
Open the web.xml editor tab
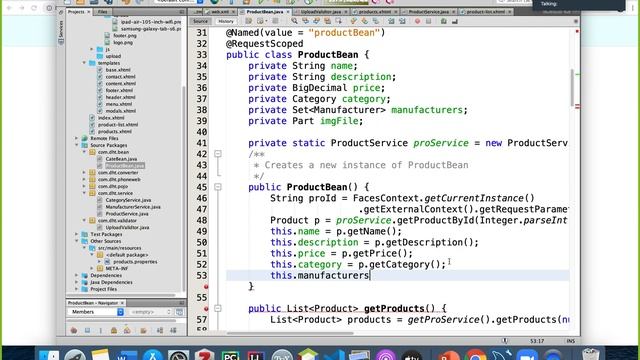[x=220, y=12]
